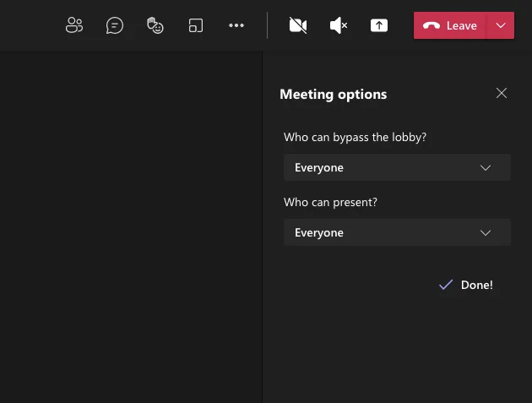This screenshot has height=403, width=532.
Task: Unmute the audio
Action: point(339,25)
